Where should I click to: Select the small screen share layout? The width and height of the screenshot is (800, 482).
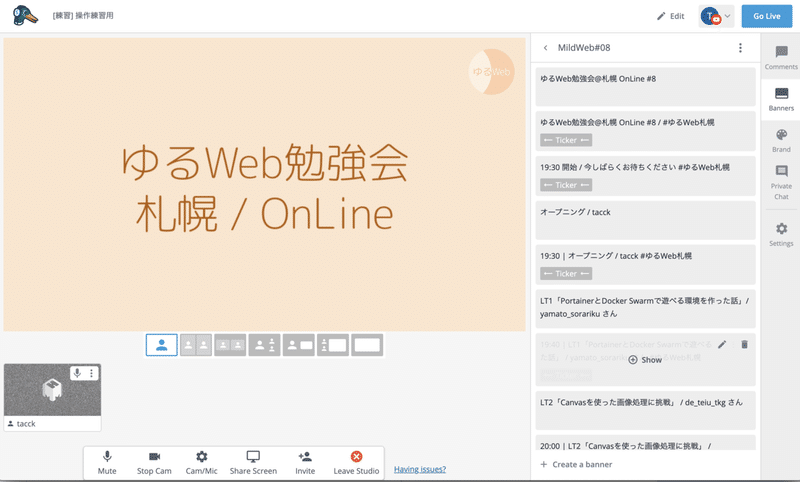(298, 345)
